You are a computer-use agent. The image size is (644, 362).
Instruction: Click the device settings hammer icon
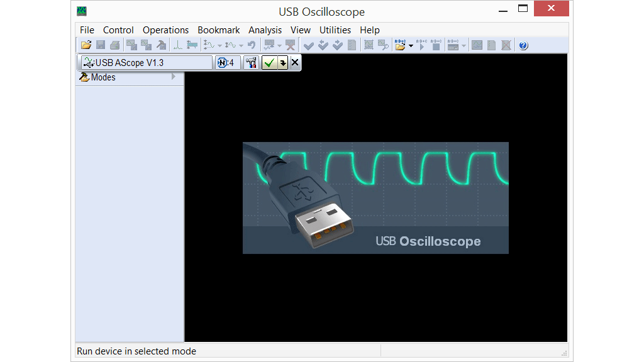(251, 63)
